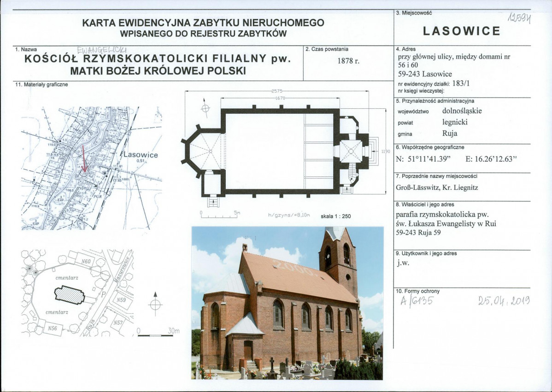Image resolution: width=552 pixels, height=392 pixels.
Task: Click owner address '59-243 Ruja 59'
Action: coord(418,233)
